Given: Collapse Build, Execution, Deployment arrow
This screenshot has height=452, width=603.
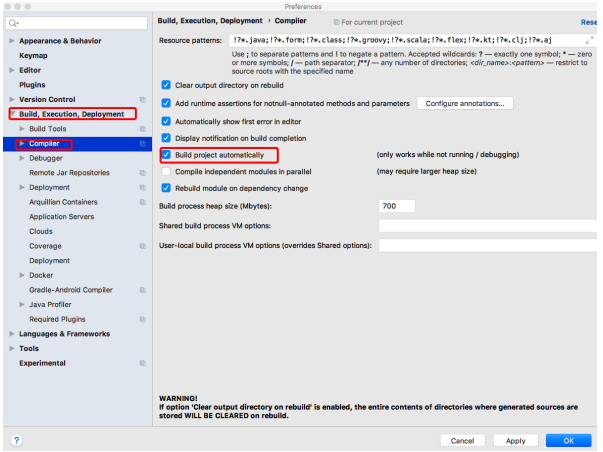Looking at the screenshot, I should click(13, 114).
